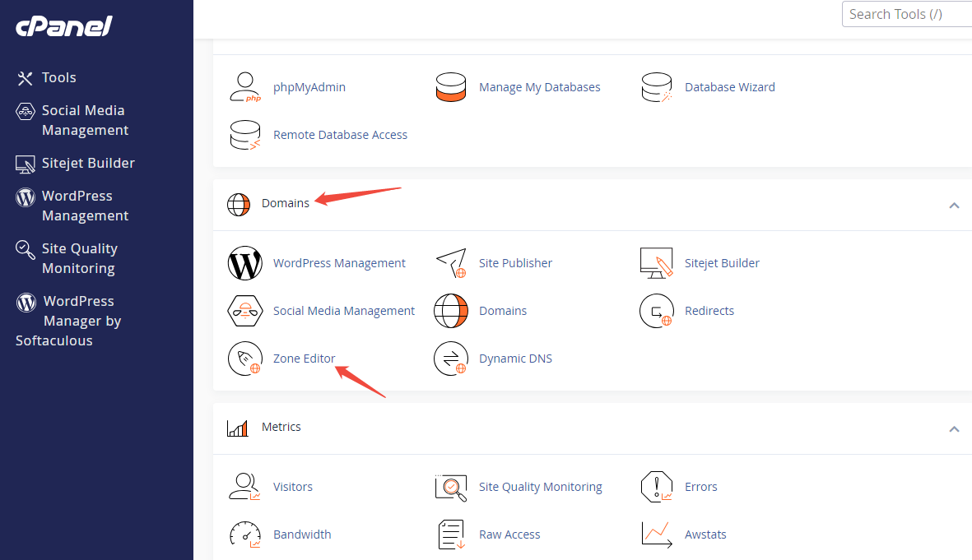
Task: Open the Database Wizard link
Action: (730, 87)
